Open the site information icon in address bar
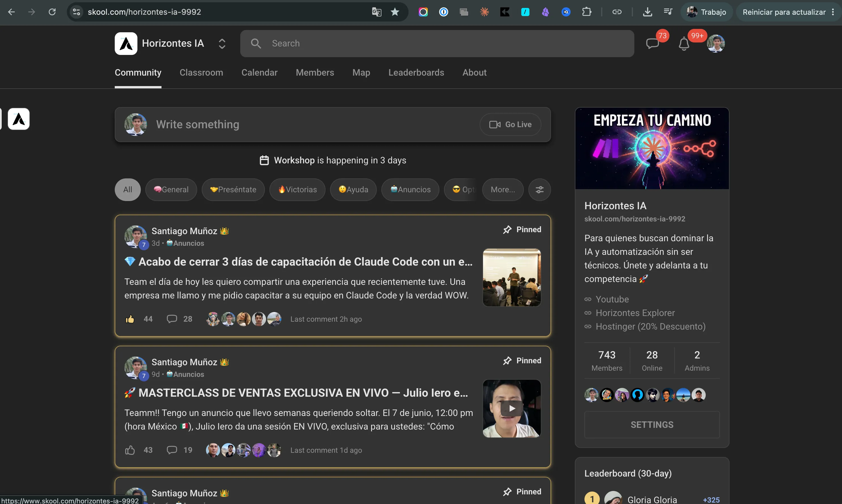Viewport: 842px width, 504px height. click(76, 12)
